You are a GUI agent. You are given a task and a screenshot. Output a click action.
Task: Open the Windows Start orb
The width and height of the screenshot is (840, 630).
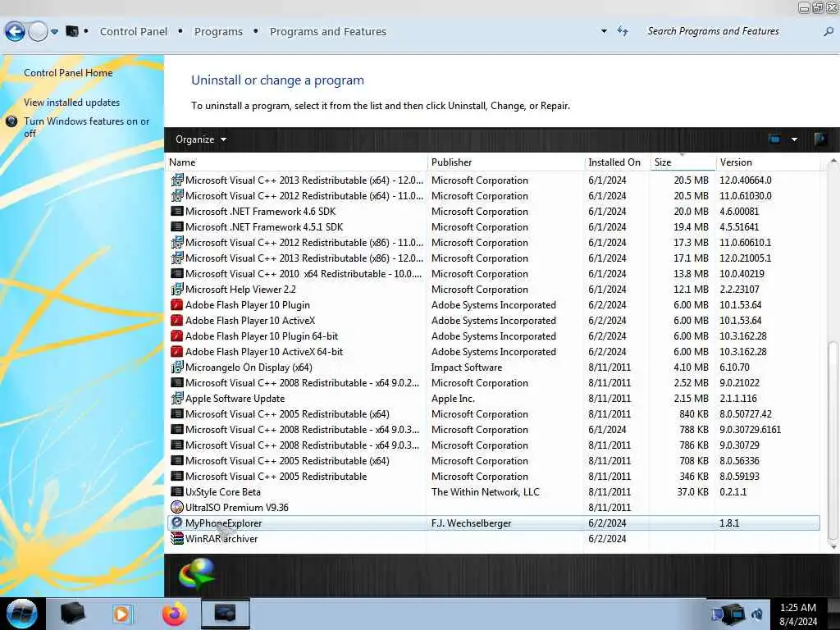(x=21, y=614)
